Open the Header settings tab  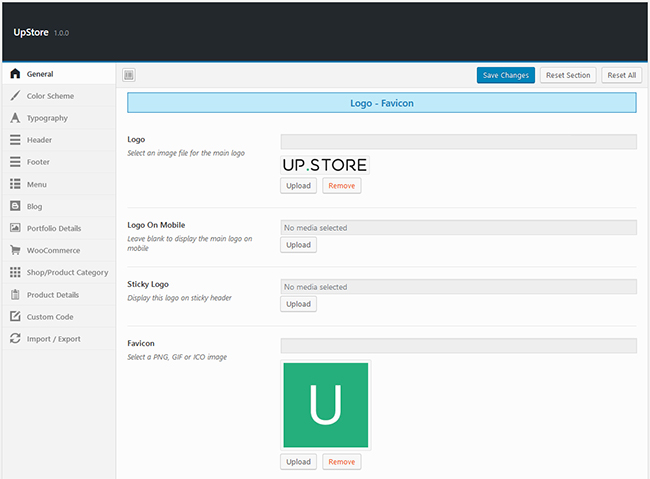click(x=40, y=140)
